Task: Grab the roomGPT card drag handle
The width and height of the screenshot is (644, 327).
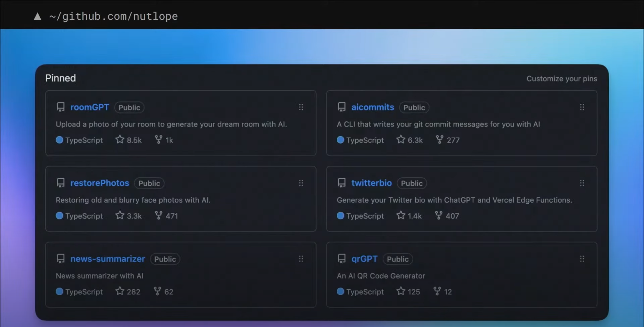Action: coord(301,107)
